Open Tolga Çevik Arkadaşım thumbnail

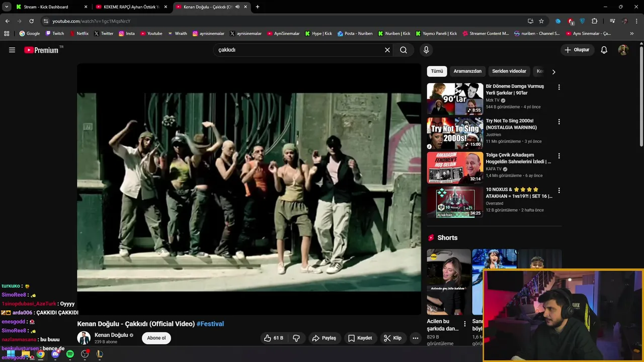coord(455,167)
